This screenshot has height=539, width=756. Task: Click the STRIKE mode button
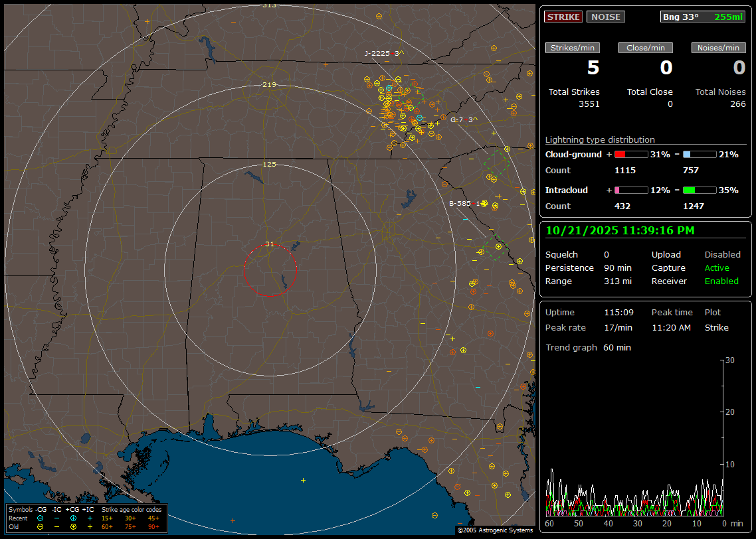(x=563, y=17)
